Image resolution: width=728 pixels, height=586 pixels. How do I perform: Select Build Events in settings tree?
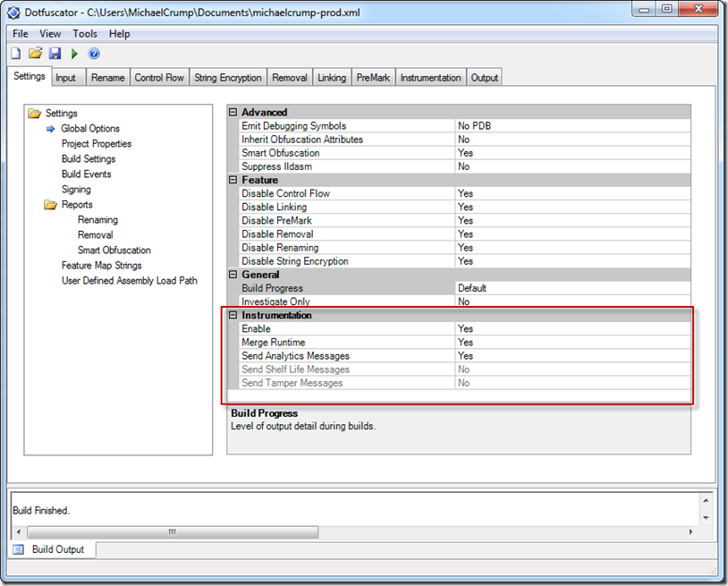[x=87, y=174]
